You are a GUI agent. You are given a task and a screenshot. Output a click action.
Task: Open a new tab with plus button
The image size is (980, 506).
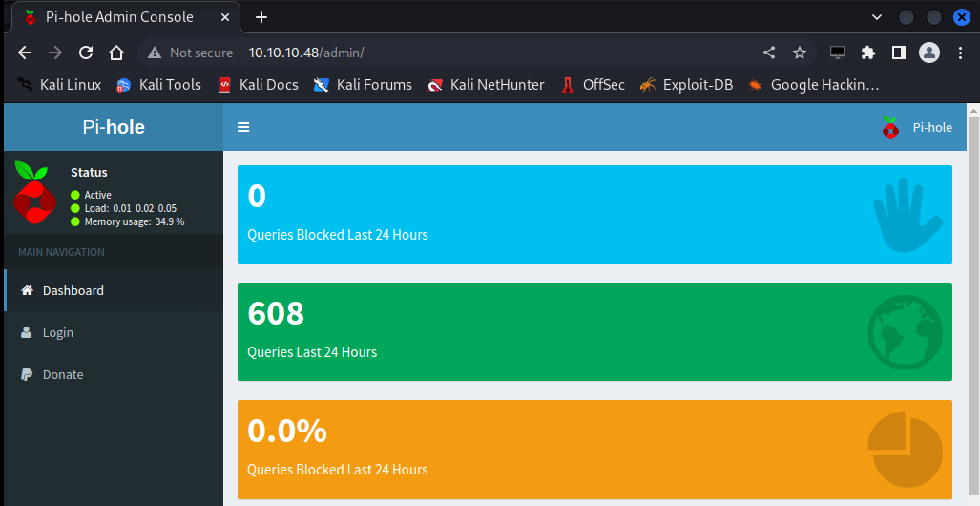pyautogui.click(x=261, y=17)
